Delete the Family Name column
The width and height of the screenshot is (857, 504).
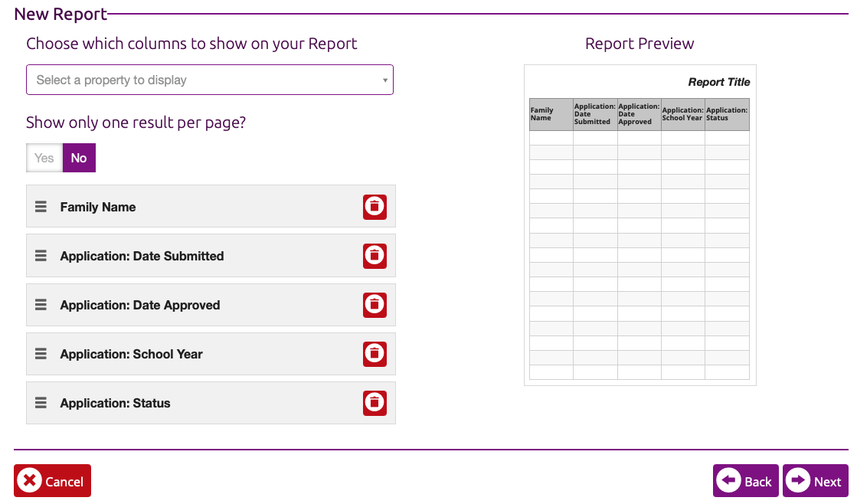(375, 207)
